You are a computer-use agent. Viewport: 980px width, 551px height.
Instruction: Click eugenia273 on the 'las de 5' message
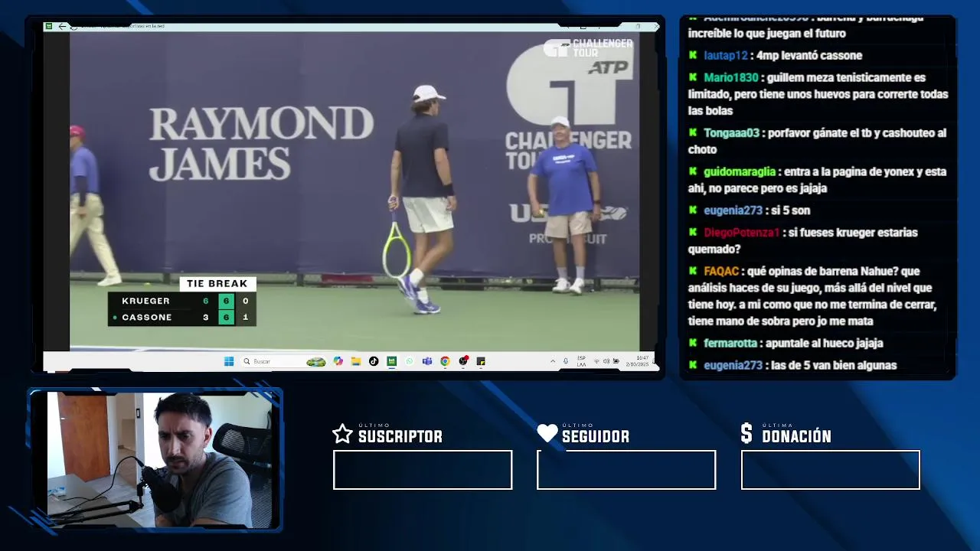733,365
